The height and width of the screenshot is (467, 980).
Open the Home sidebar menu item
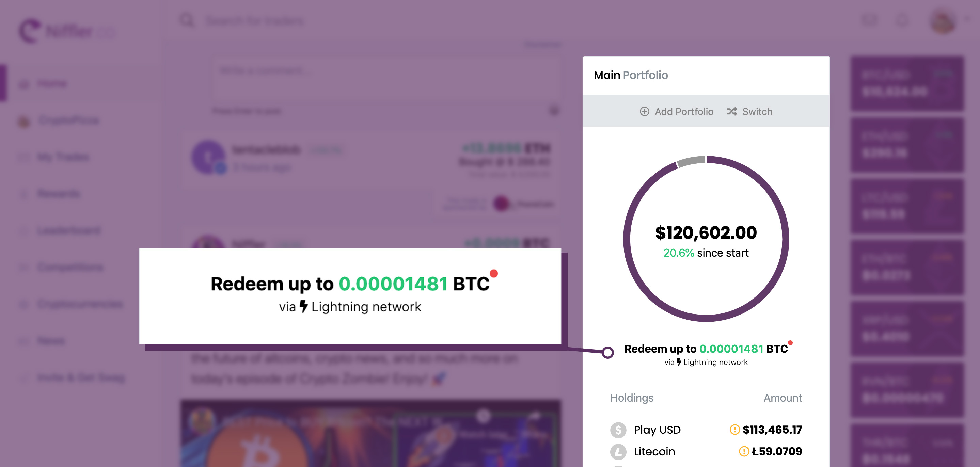(52, 84)
